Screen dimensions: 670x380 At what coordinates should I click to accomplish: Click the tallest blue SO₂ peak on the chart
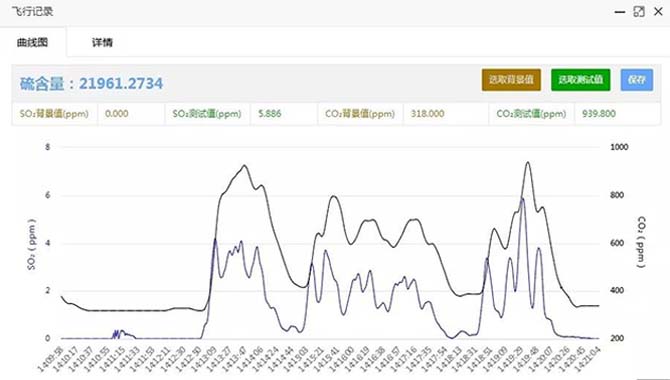[x=522, y=199]
